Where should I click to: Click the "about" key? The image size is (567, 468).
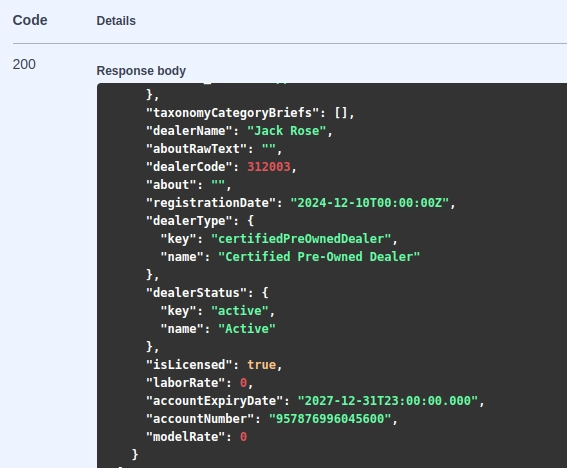click(x=171, y=185)
